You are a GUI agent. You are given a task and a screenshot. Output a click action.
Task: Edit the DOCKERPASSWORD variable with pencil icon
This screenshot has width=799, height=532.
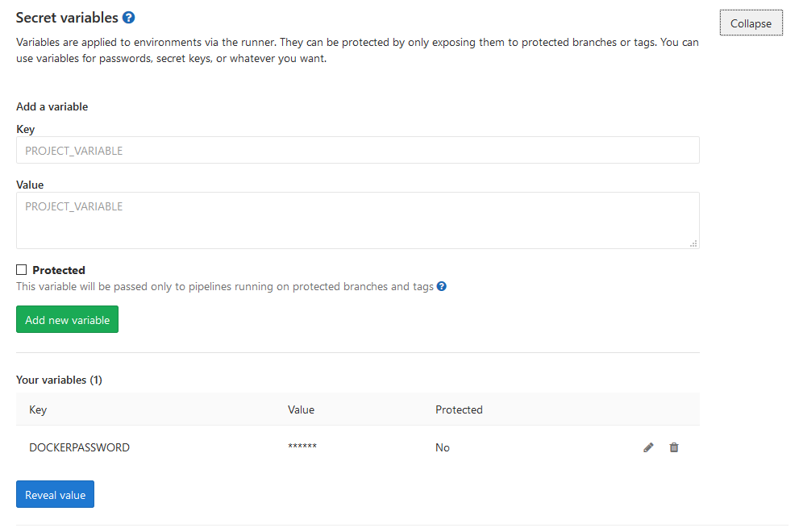click(x=648, y=447)
